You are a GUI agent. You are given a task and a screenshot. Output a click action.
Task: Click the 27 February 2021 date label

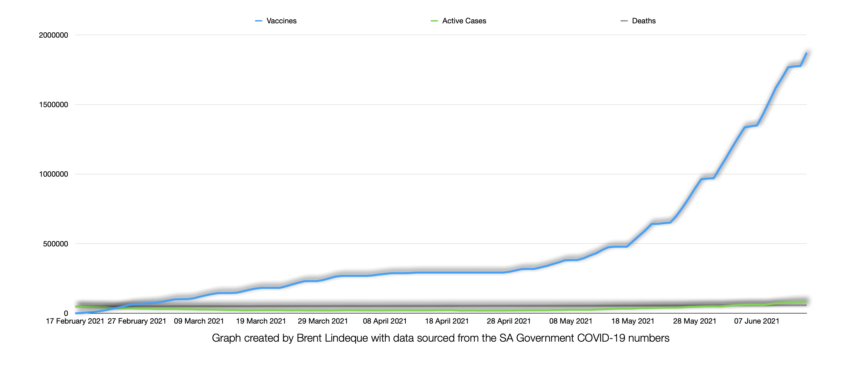coord(137,321)
